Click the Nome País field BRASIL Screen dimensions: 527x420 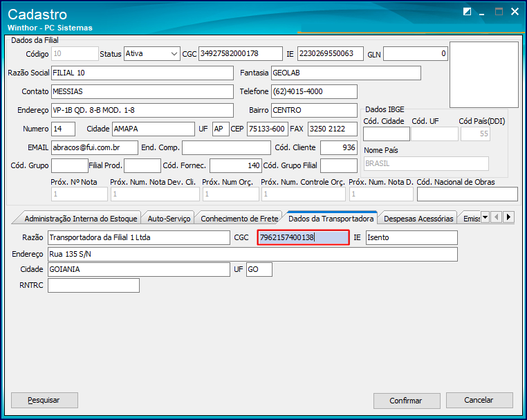[426, 164]
